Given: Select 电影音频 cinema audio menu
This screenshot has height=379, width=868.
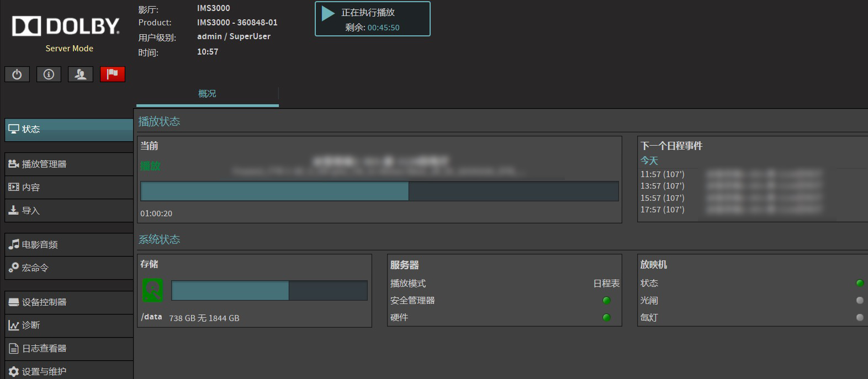Looking at the screenshot, I should [68, 244].
